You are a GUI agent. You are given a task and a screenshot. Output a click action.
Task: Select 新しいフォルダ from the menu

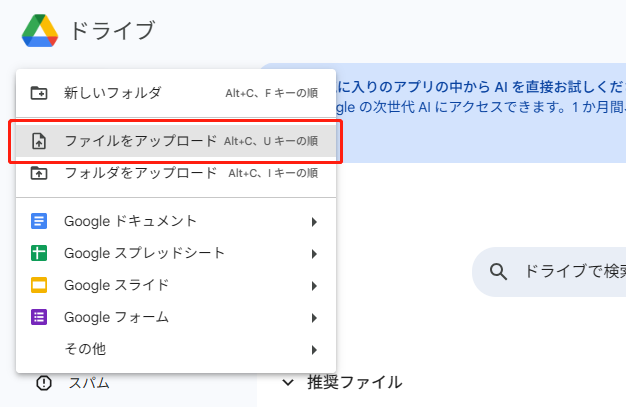pos(112,93)
